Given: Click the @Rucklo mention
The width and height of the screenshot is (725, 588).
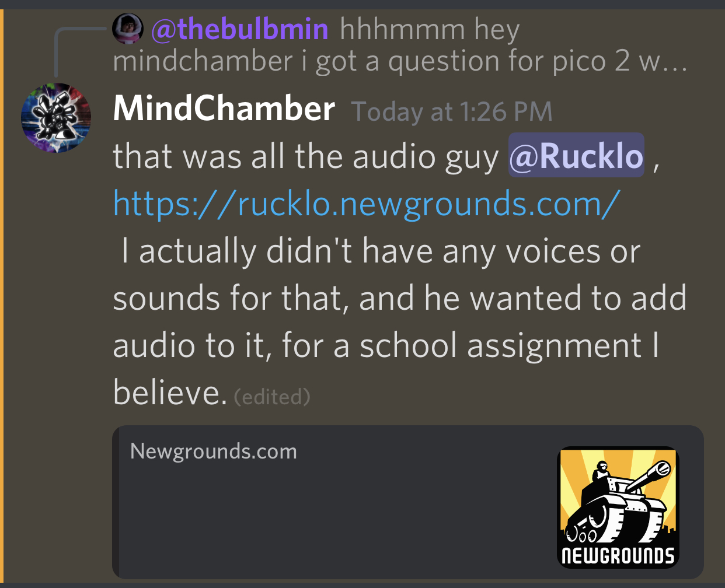Looking at the screenshot, I should pos(576,156).
